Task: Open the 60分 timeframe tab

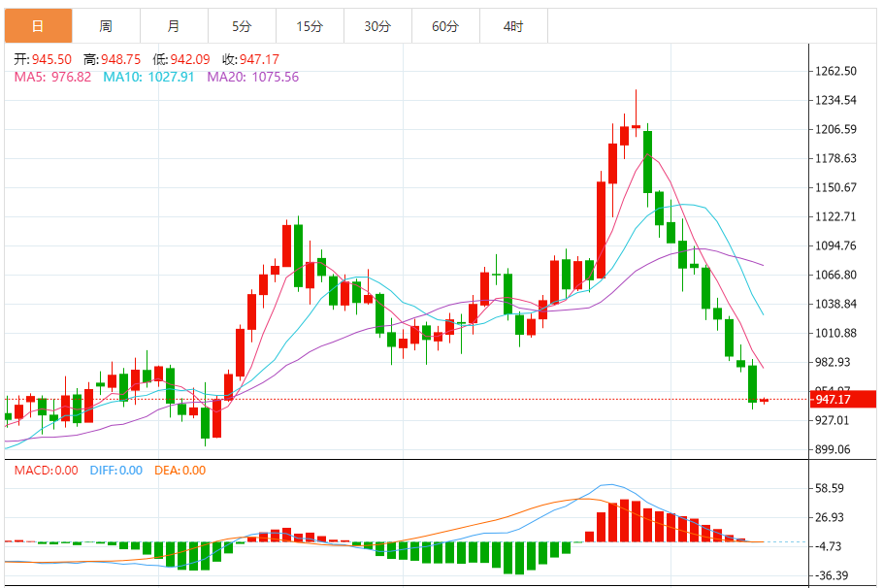Action: [x=445, y=26]
